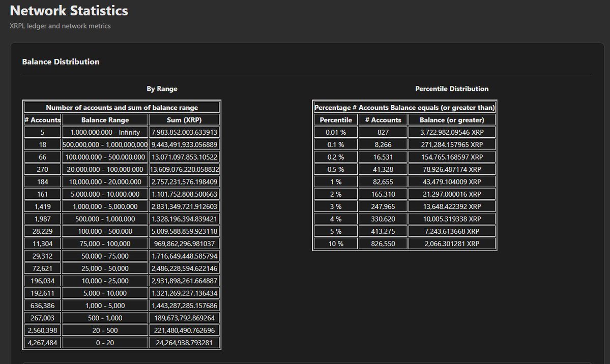Click the "28,229" accounts cell
610x364 pixels.
point(42,231)
